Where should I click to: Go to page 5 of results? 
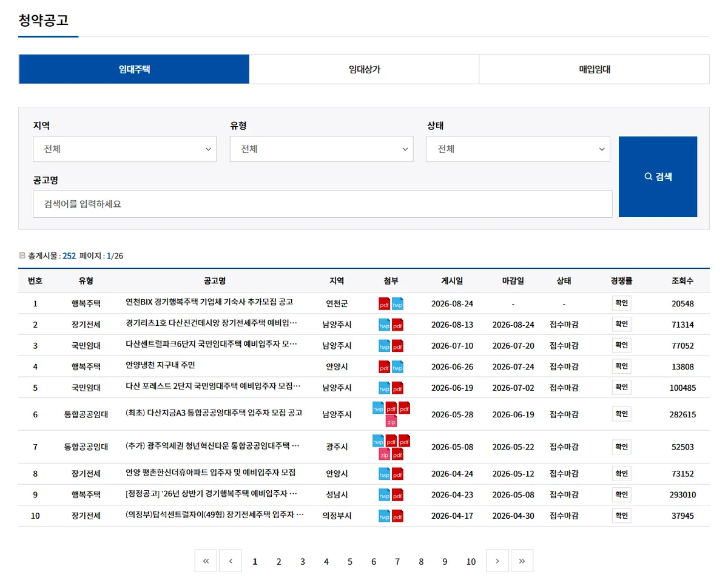point(349,562)
